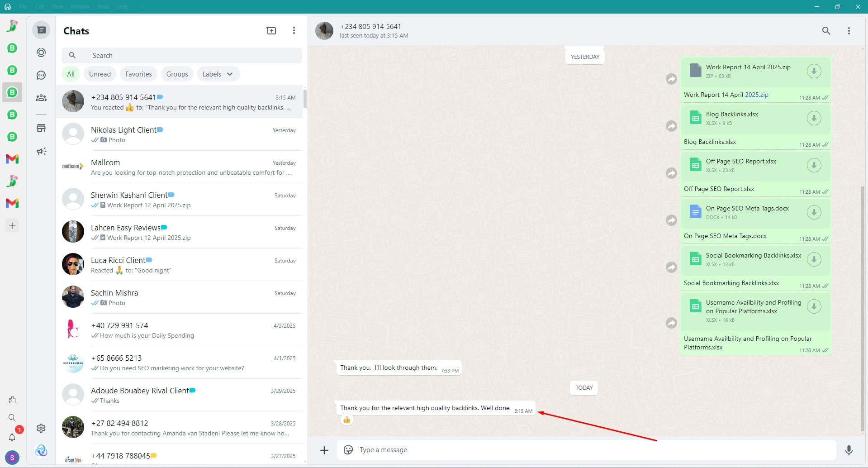Search within conversation using magnifier icon

point(826,31)
